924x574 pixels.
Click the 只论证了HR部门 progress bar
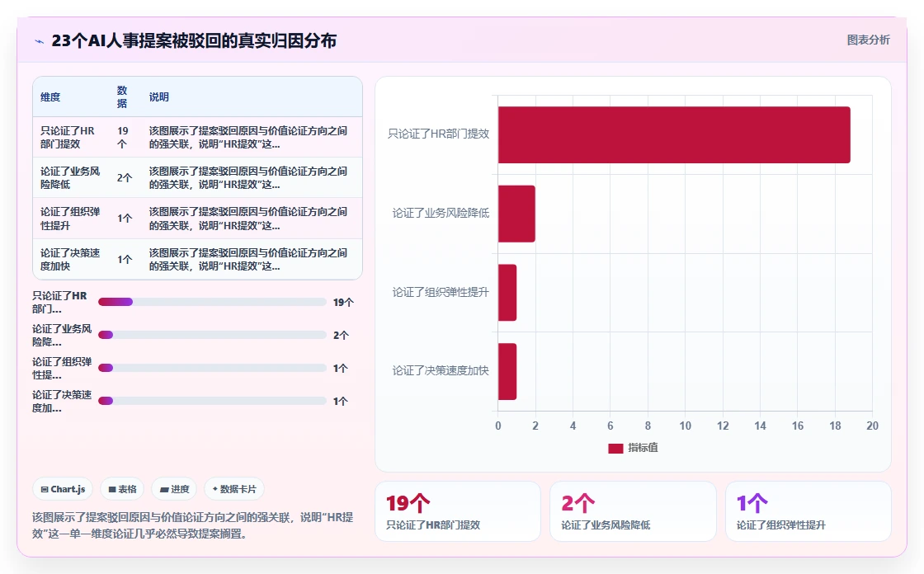click(x=212, y=302)
